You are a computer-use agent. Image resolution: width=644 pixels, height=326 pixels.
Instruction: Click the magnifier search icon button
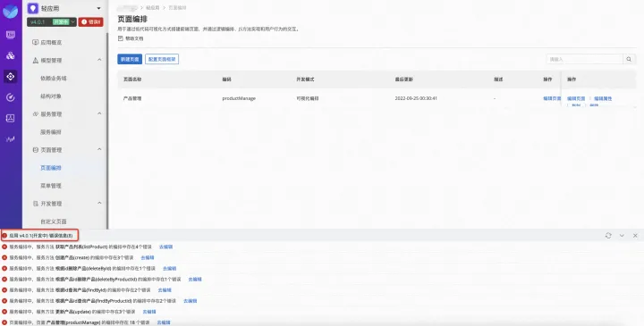(x=629, y=59)
